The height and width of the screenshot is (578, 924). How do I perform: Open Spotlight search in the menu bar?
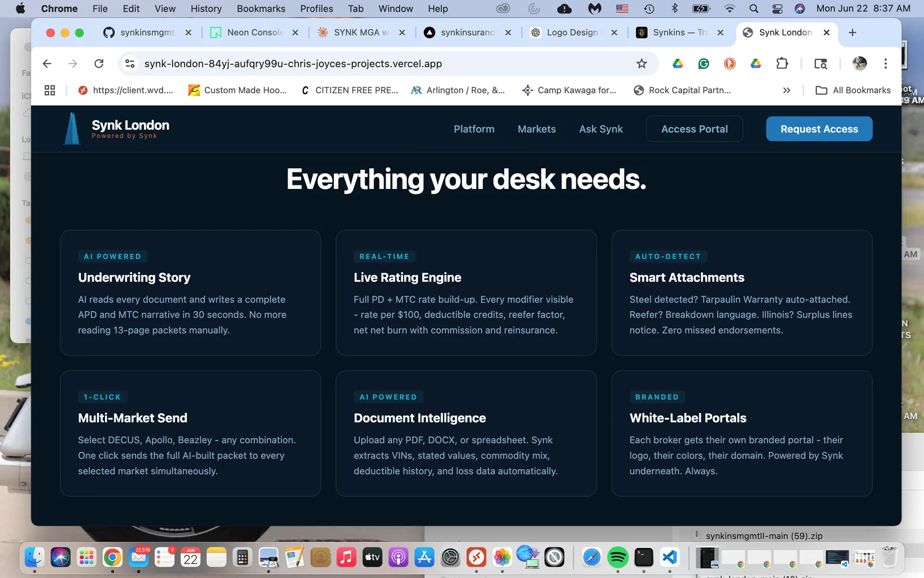tap(754, 9)
